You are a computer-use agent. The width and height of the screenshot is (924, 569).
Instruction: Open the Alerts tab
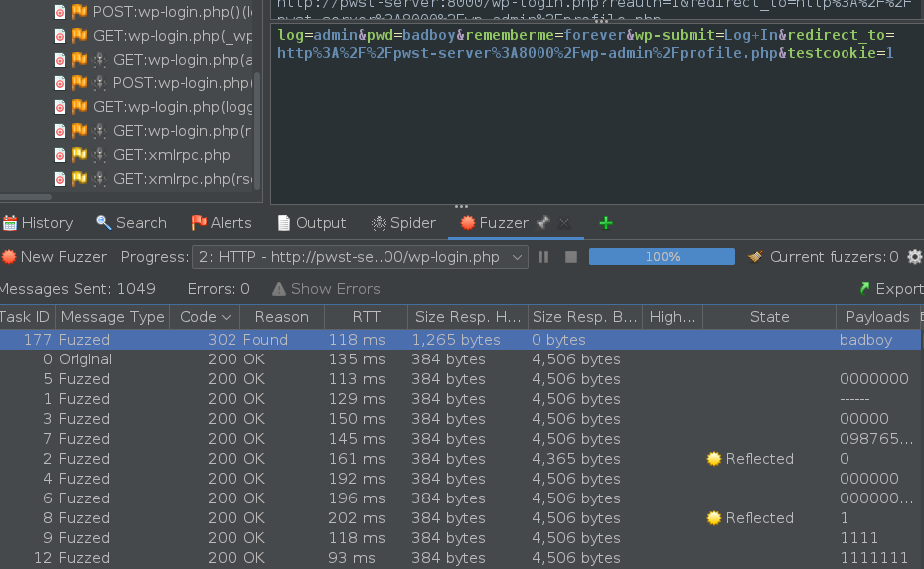221,223
